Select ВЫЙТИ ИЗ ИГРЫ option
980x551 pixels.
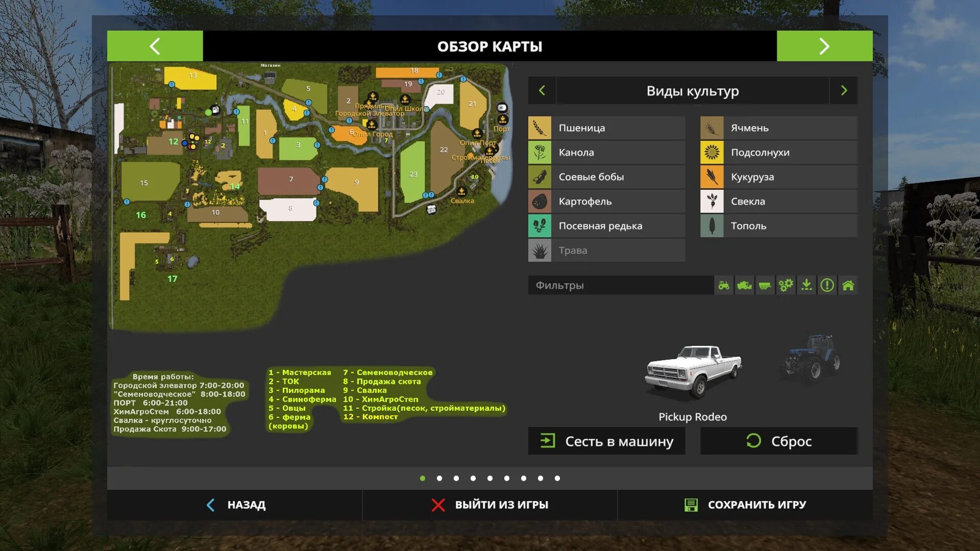(x=489, y=505)
